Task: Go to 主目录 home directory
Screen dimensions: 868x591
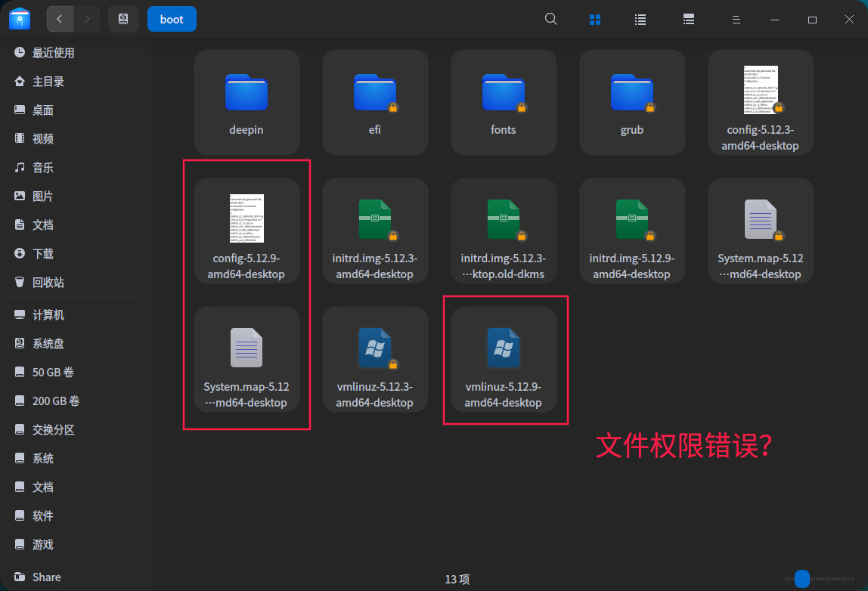Action: click(72, 82)
